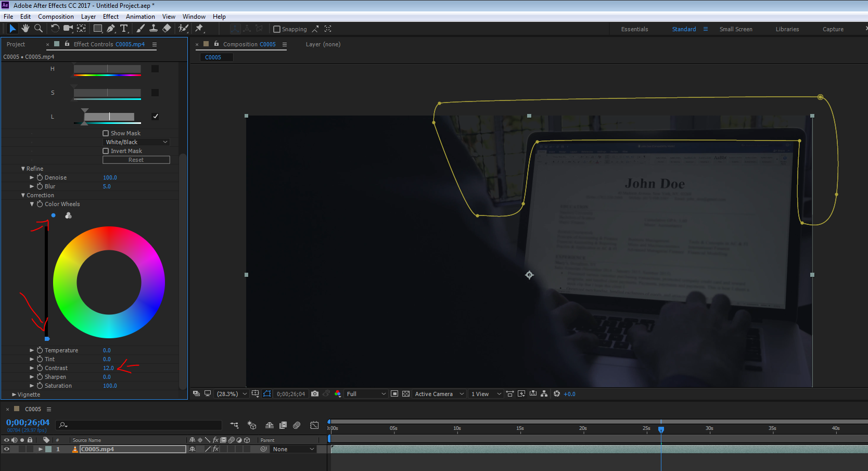
Task: Toggle the transparency grid icon
Action: tap(406, 394)
